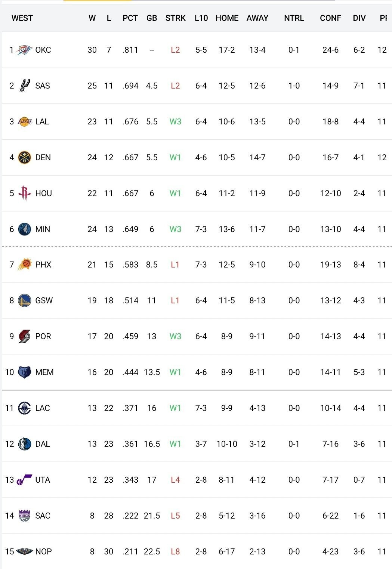Screen dimensions: 392x569
Task: Open the OKC Thunder team logo
Action: tap(25, 50)
